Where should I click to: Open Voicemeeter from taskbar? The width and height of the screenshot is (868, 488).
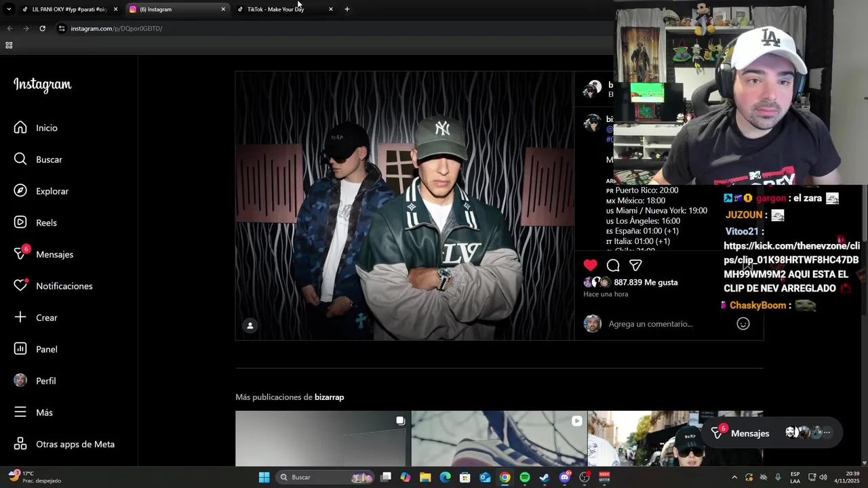point(604,477)
